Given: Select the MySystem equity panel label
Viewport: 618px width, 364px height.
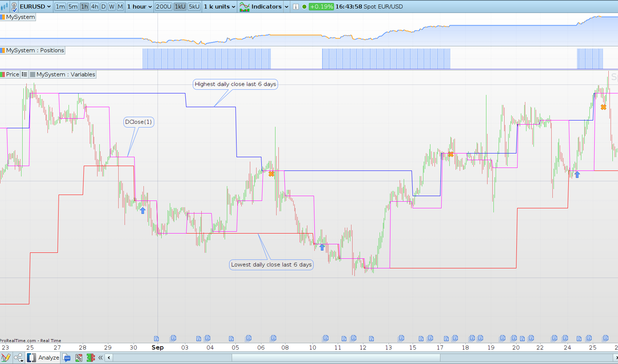Looking at the screenshot, I should coord(20,17).
